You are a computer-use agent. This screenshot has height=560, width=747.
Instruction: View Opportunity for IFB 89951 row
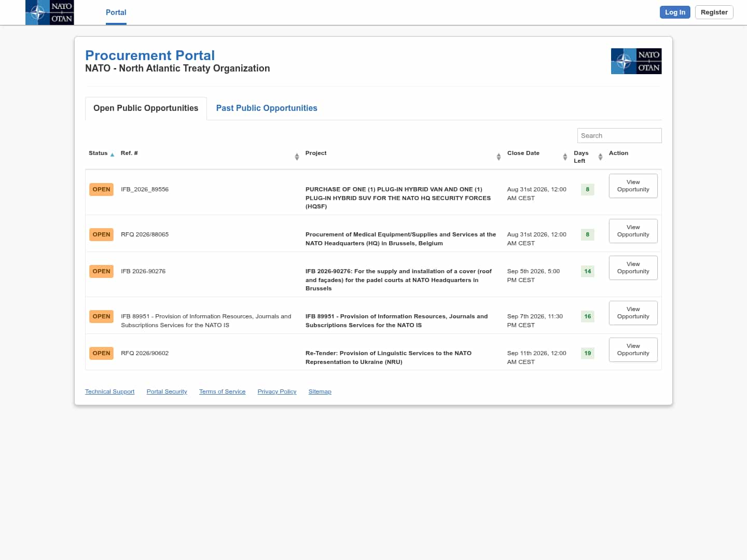pos(633,313)
